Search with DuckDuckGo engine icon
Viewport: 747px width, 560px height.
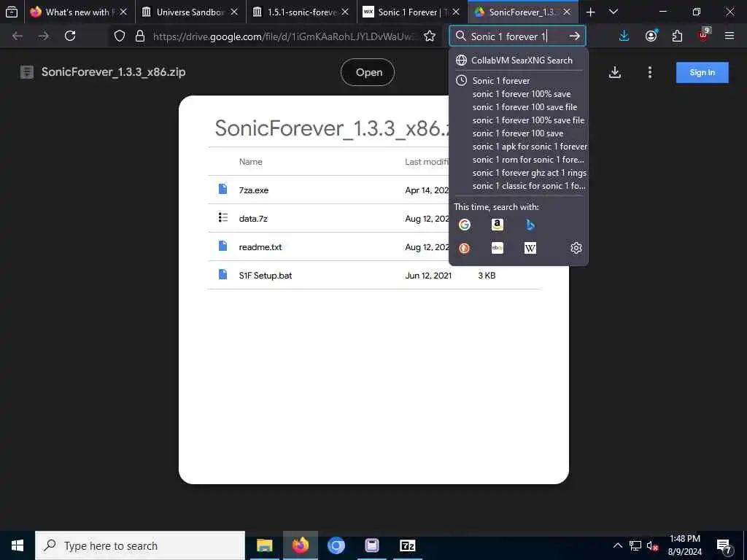click(x=465, y=248)
